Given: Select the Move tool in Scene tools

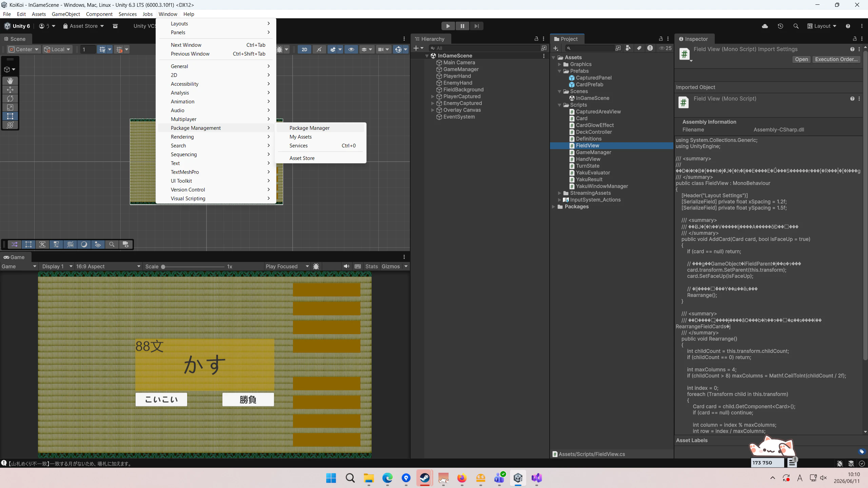Looking at the screenshot, I should 10,89.
